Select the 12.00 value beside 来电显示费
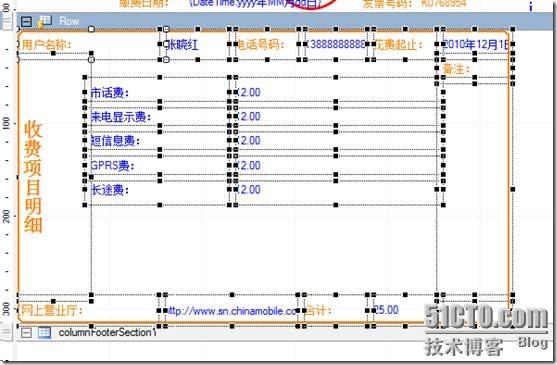 pos(248,116)
